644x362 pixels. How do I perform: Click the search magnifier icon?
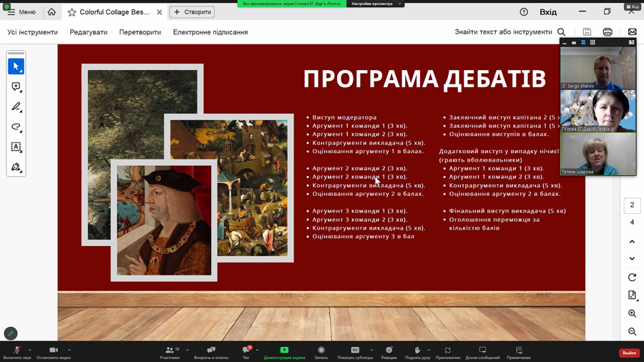[x=562, y=32]
